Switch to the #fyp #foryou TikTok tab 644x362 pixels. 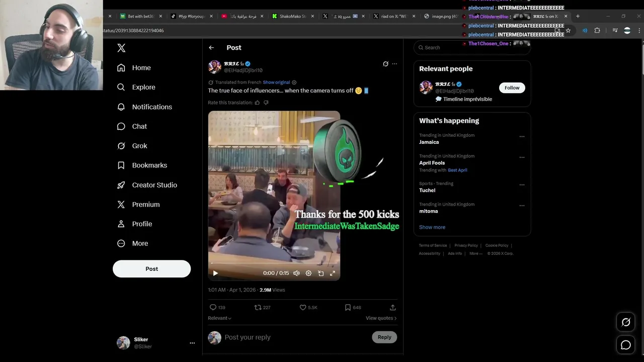point(191,16)
